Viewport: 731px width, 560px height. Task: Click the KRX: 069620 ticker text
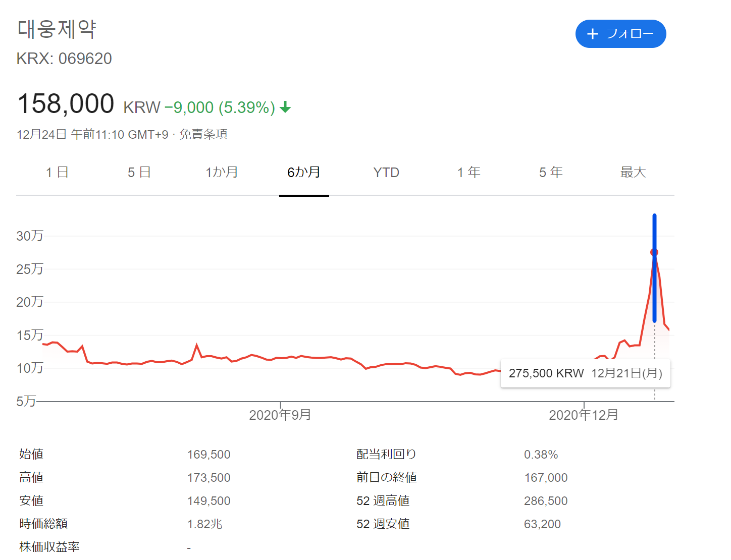[64, 59]
